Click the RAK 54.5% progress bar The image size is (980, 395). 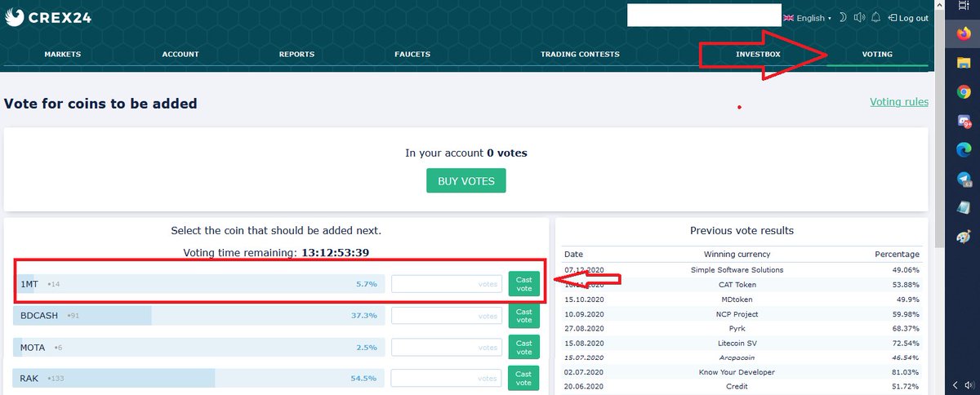(198, 379)
